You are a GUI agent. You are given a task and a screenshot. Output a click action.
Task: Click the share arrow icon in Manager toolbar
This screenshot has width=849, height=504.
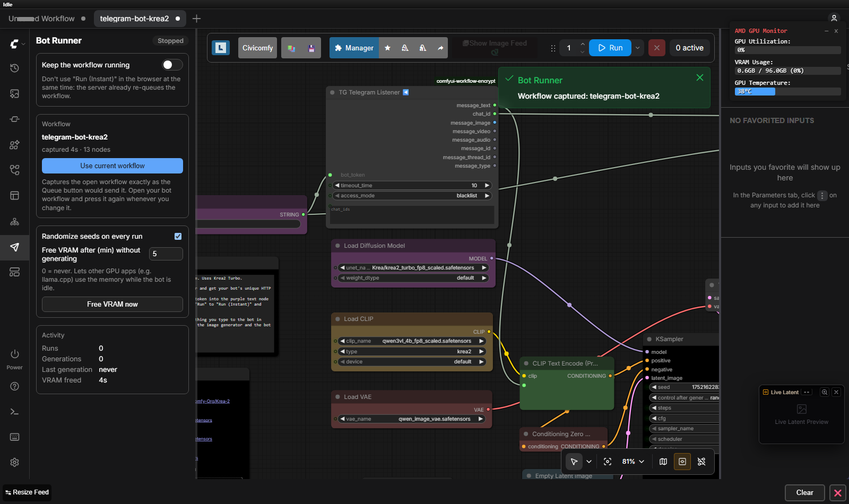(x=440, y=48)
